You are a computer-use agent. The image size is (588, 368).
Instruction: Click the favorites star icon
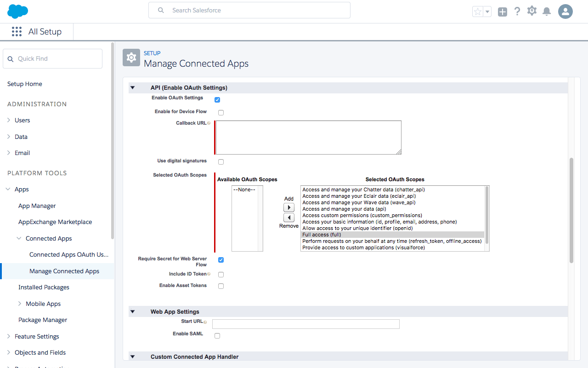[x=477, y=11]
